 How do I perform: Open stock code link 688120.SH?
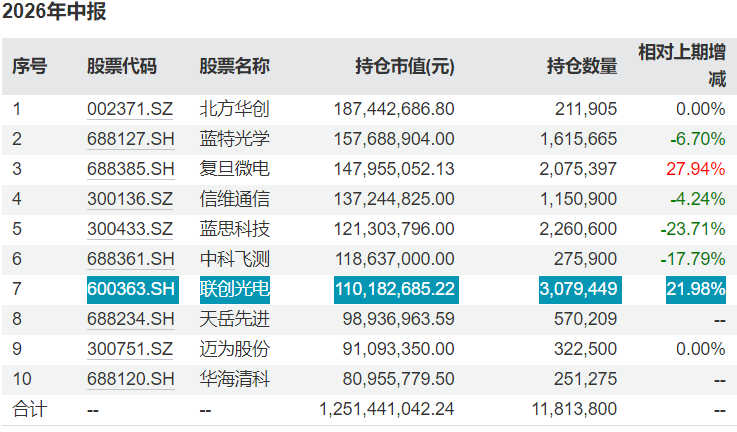(x=131, y=379)
